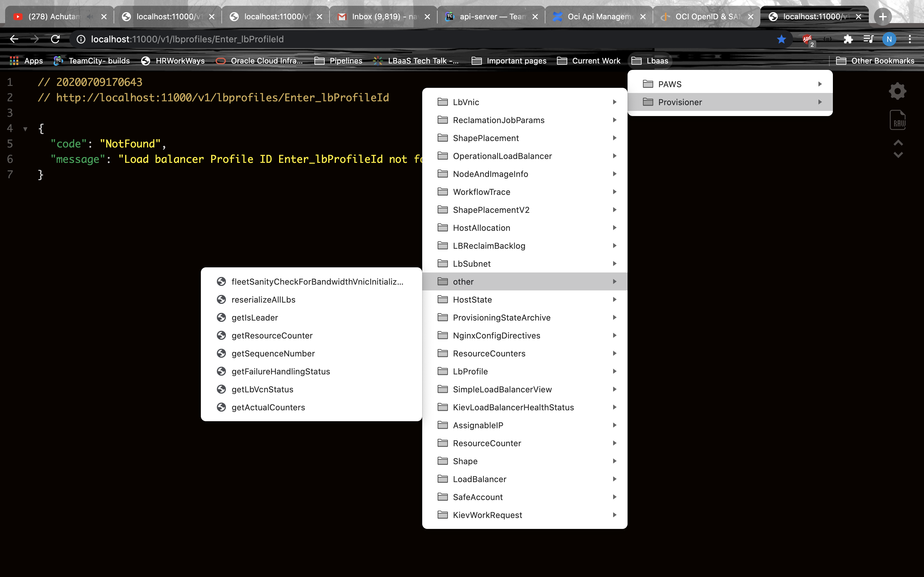The height and width of the screenshot is (577, 924).
Task: Select the highlighted 'other' folder entry
Action: coord(525,281)
